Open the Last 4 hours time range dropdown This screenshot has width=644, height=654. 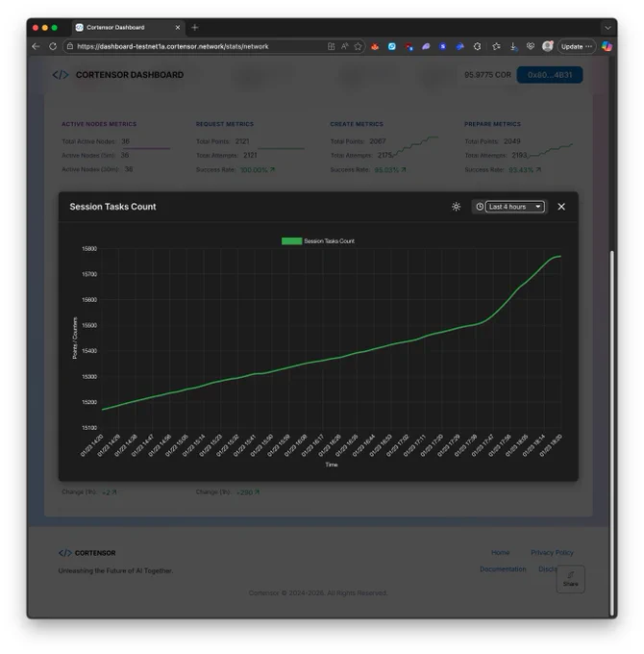(x=515, y=207)
